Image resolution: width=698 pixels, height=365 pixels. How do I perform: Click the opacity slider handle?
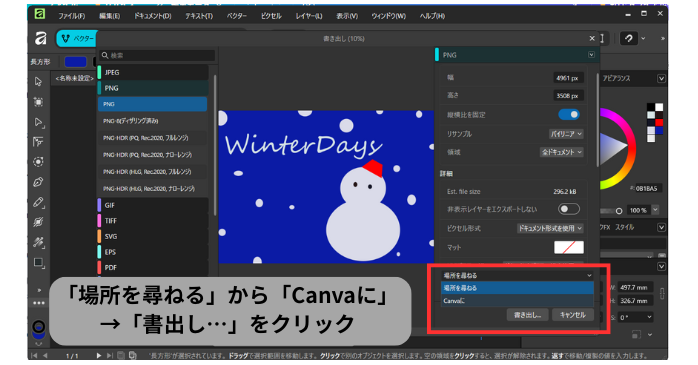[x=618, y=211]
